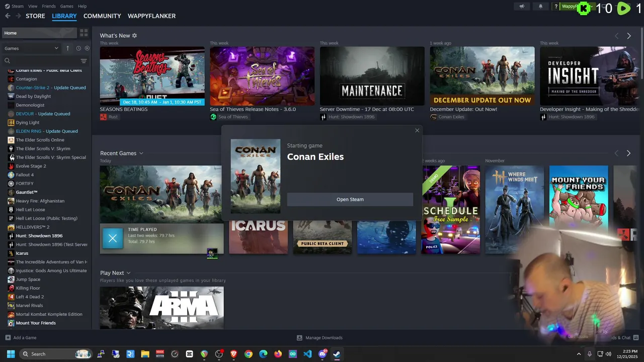
Task: Open Manage Downloads
Action: (x=319, y=338)
